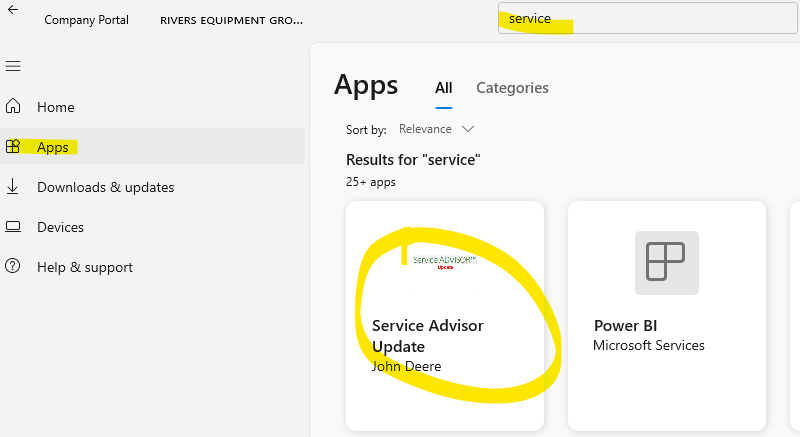Open the Sort by Relevance dropdown
Image resolution: width=800 pixels, height=437 pixels.
[x=435, y=129]
